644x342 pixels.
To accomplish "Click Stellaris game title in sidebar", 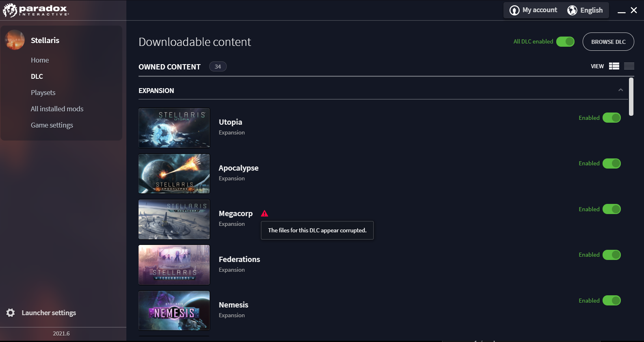I will tap(45, 40).
